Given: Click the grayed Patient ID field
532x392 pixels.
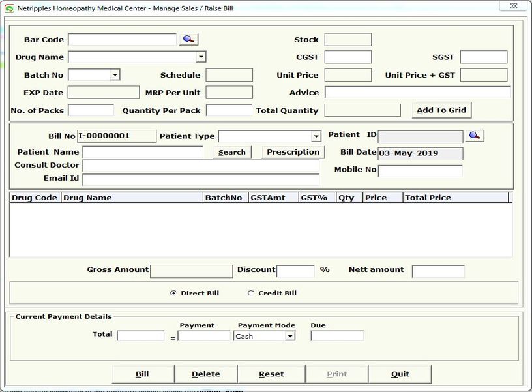Looking at the screenshot, I should tap(420, 136).
